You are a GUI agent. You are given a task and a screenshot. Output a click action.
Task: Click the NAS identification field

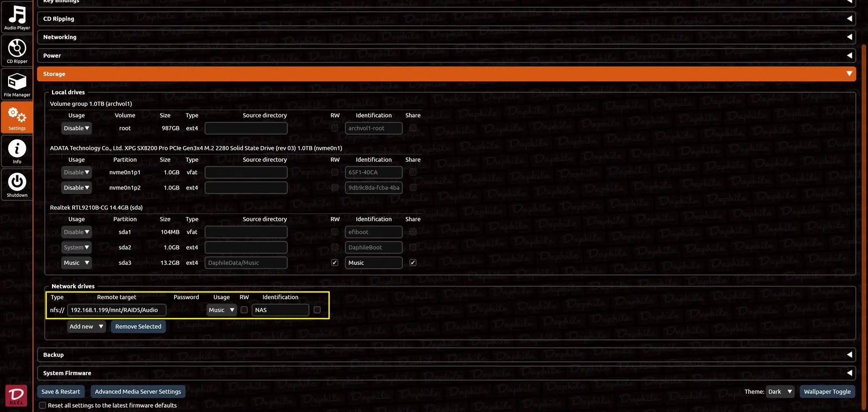[x=280, y=310]
